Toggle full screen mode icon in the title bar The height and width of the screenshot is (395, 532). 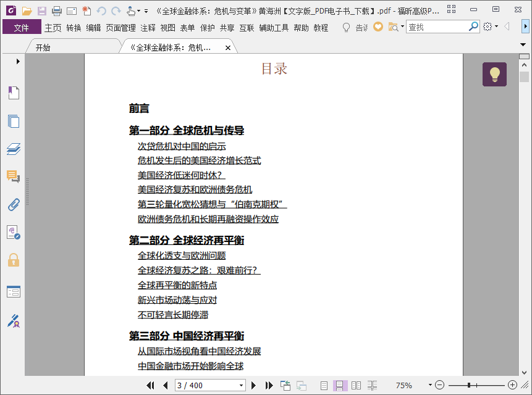[451, 9]
